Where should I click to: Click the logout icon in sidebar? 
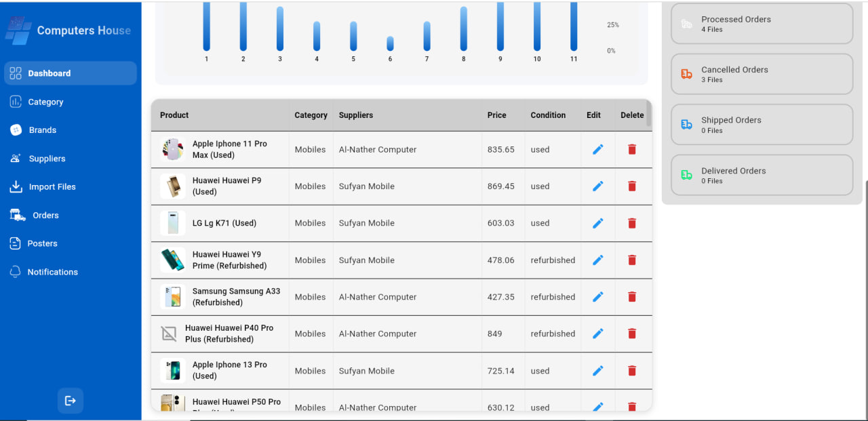pyautogui.click(x=71, y=401)
